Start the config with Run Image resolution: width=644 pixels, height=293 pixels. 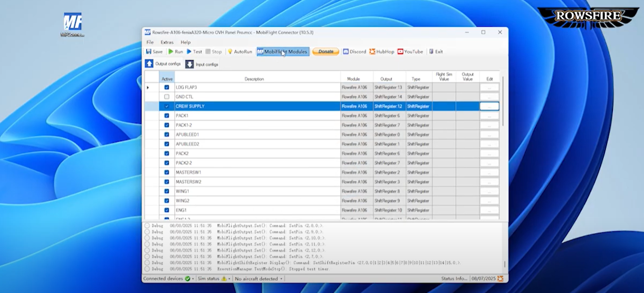point(176,52)
